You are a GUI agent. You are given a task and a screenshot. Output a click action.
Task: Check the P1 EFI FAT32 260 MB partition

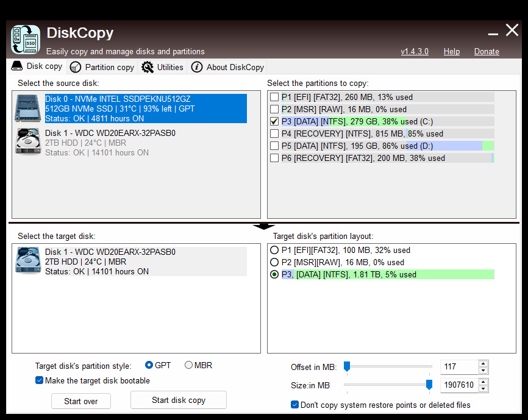tap(274, 98)
